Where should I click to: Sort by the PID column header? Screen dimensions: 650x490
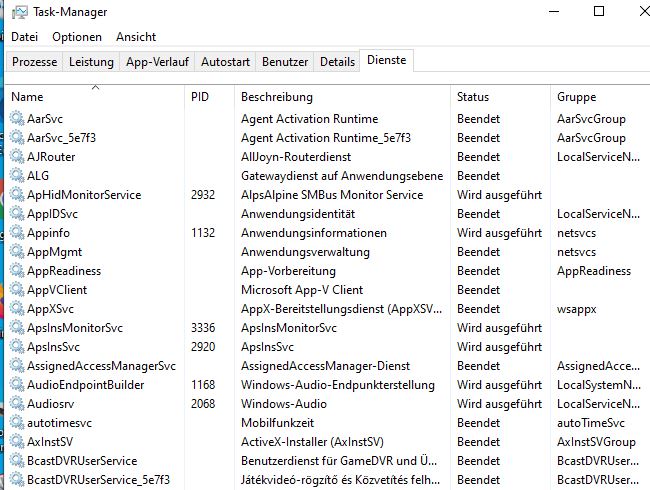(210, 97)
